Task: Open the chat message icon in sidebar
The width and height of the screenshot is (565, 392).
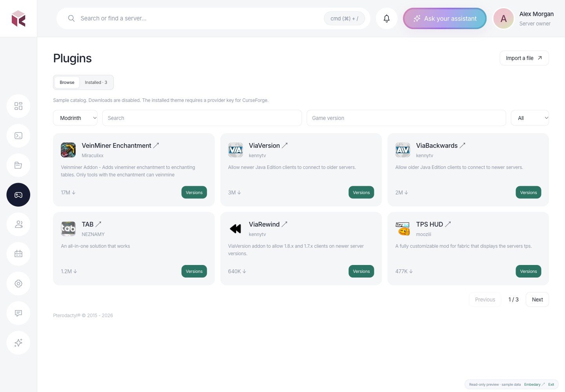Action: tap(18, 313)
